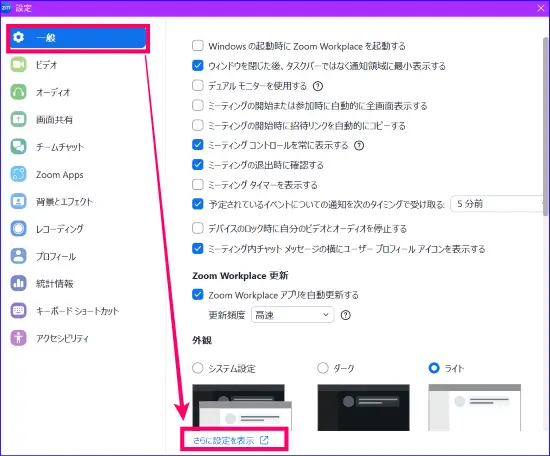Open the 5 分前 notification timing dropdown

click(497, 204)
